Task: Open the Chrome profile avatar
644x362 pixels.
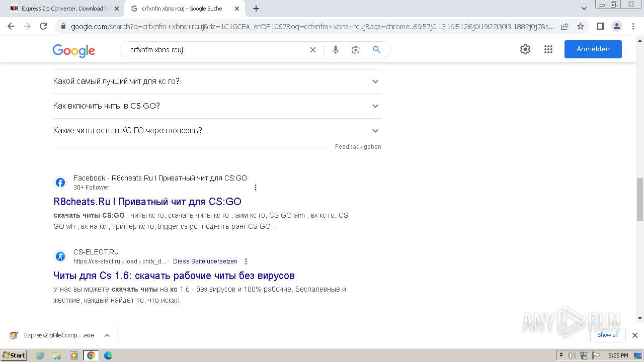Action: [616, 26]
